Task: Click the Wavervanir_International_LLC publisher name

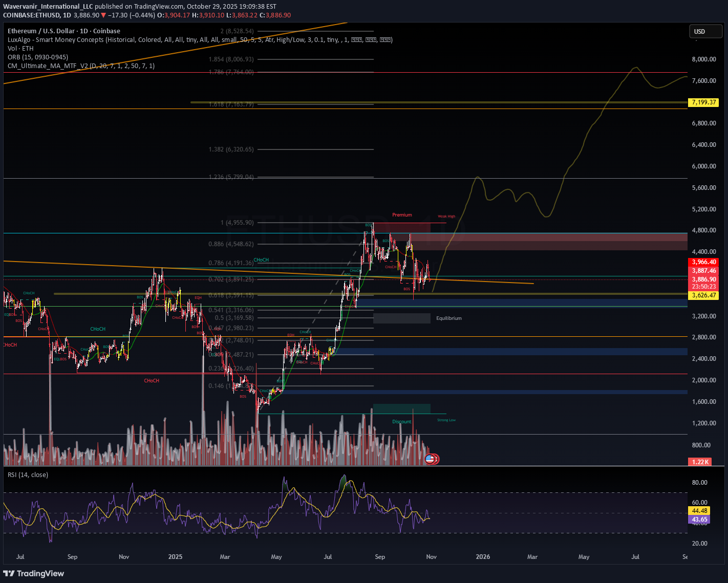Action: pyautogui.click(x=49, y=7)
